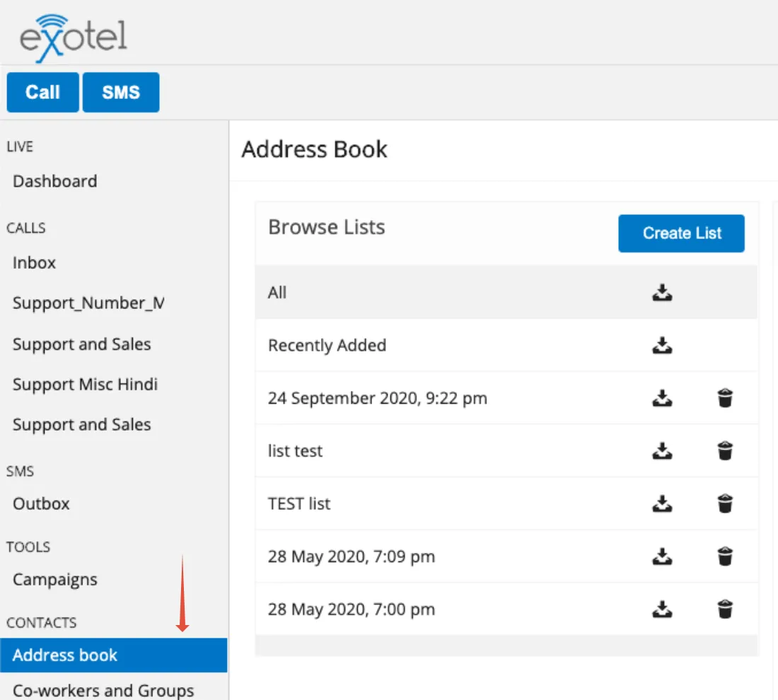This screenshot has width=778, height=700.
Task: Delete the 28 May 7:00 pm list
Action: [725, 609]
